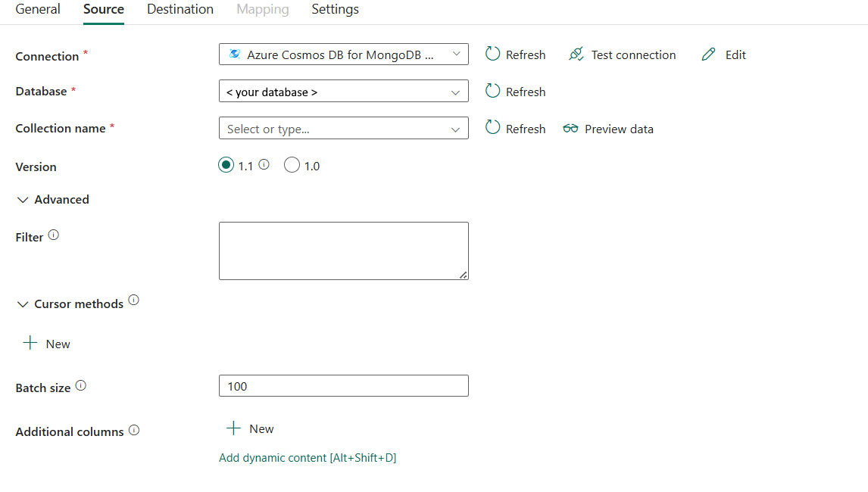Image resolution: width=868 pixels, height=492 pixels.
Task: Click the Add dynamic content link
Action: [308, 457]
